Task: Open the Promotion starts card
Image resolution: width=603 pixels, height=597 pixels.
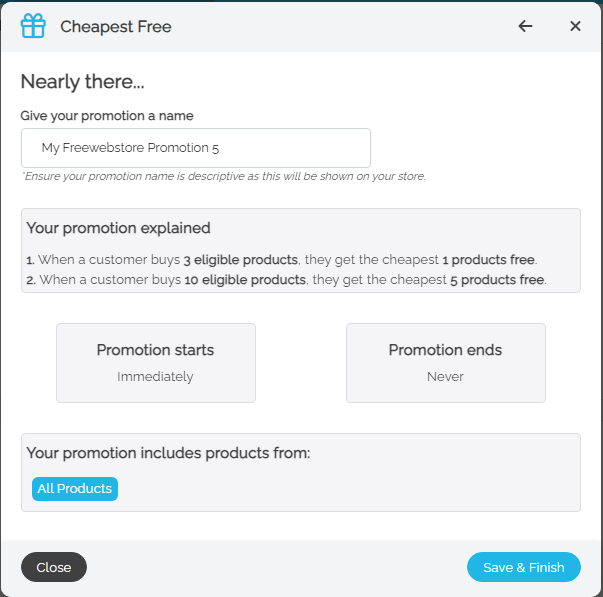Action: pos(156,362)
